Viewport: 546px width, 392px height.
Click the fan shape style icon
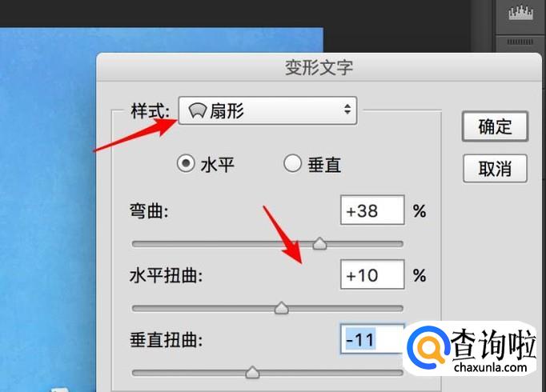[198, 111]
